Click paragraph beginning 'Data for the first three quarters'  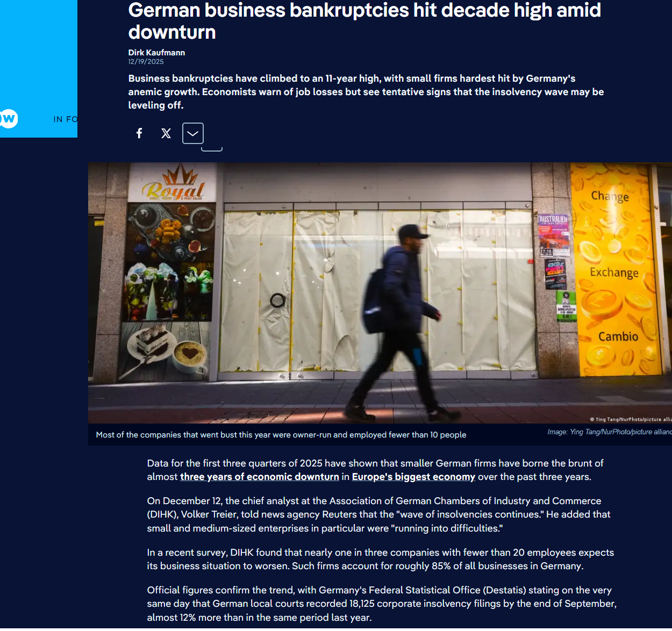point(375,470)
